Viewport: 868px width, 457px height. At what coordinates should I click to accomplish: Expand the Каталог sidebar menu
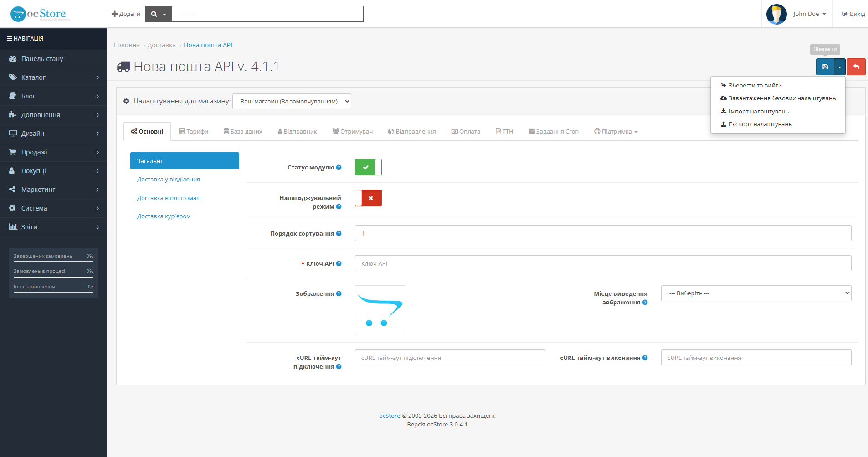[x=53, y=77]
